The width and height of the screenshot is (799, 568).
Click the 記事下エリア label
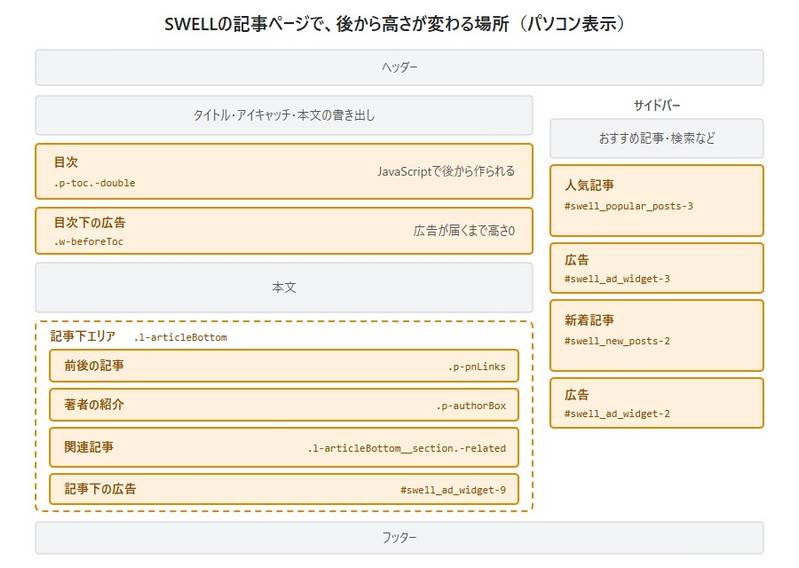click(x=83, y=336)
